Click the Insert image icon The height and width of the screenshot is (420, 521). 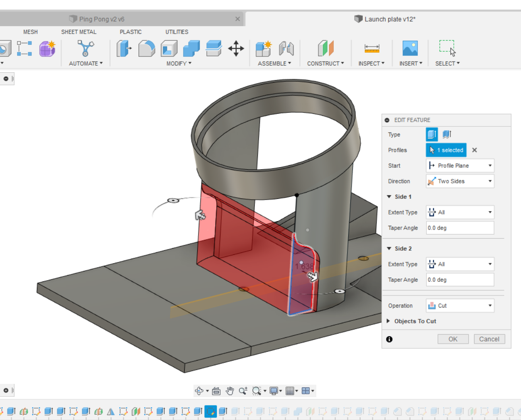point(410,49)
